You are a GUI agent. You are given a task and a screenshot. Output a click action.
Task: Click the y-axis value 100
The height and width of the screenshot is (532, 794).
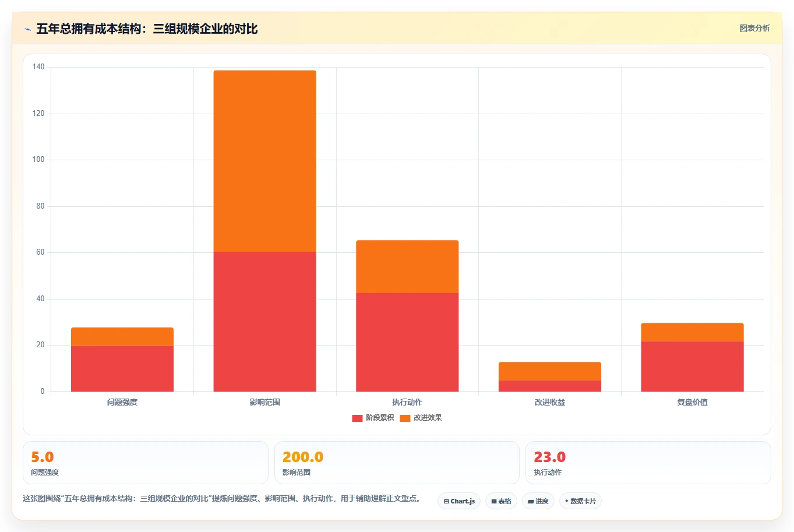tap(38, 160)
